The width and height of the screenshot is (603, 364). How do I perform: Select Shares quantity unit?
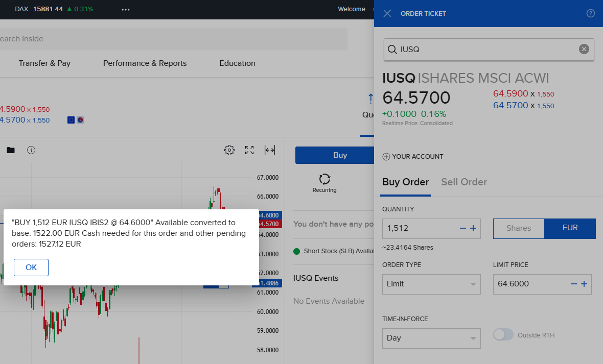[x=518, y=228]
